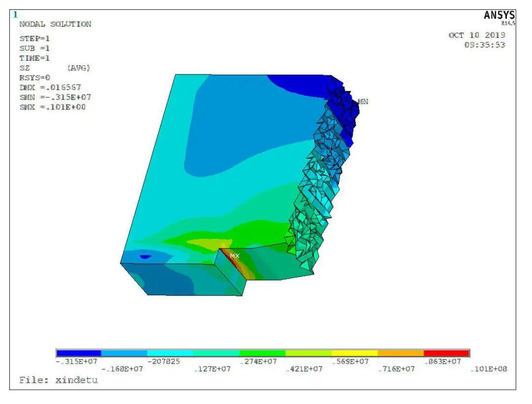
Task: Click the ANSYS logo
Action: (x=499, y=15)
